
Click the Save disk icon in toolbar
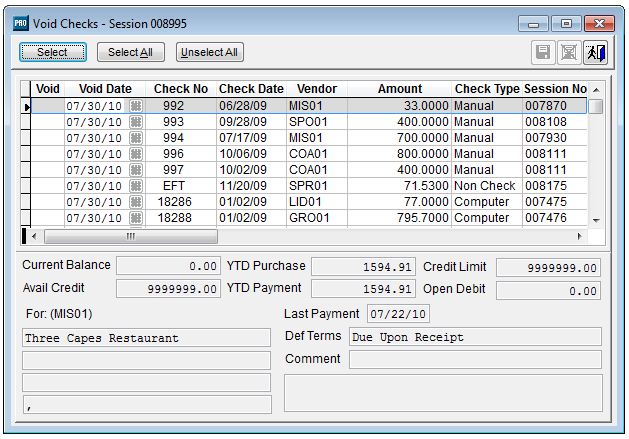pos(543,52)
